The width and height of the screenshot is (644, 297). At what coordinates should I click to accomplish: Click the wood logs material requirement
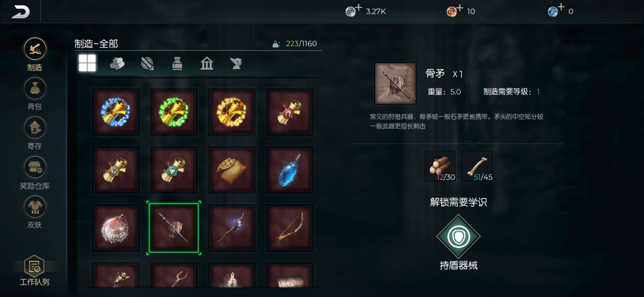(440, 166)
